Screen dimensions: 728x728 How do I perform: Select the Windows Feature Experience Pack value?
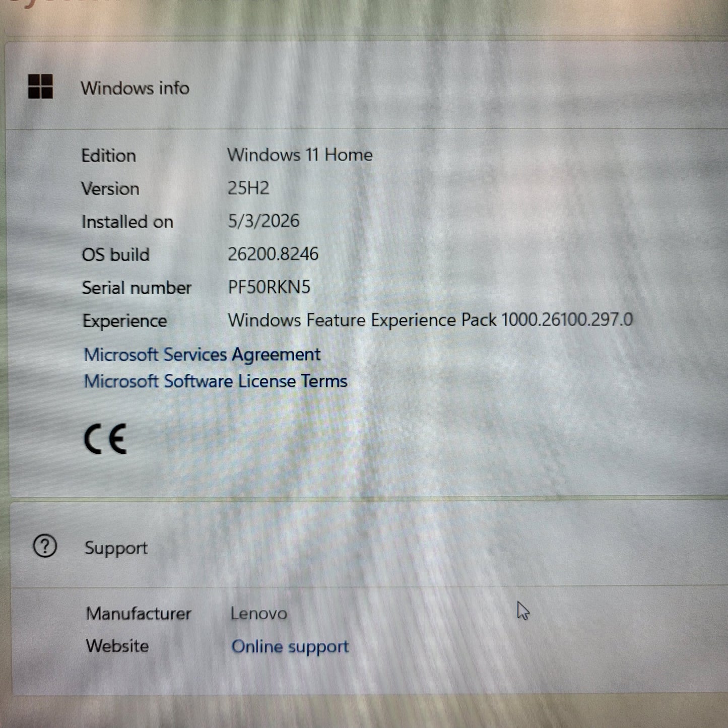(x=430, y=320)
